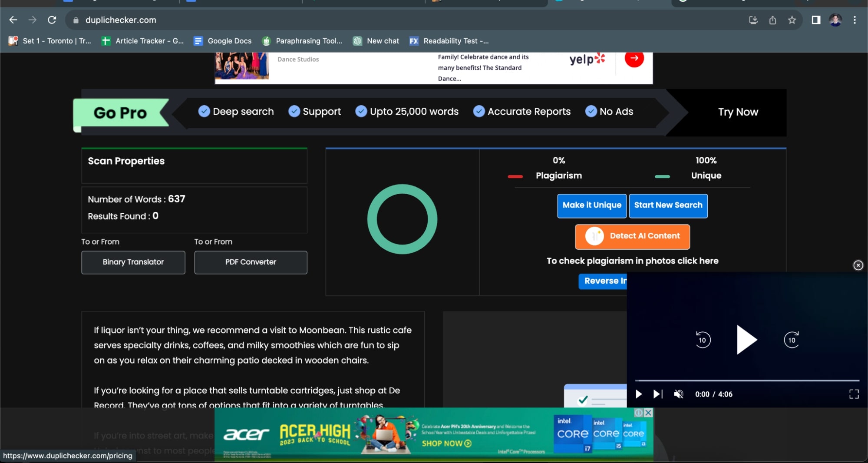Bookmark this page with star icon

(x=792, y=20)
